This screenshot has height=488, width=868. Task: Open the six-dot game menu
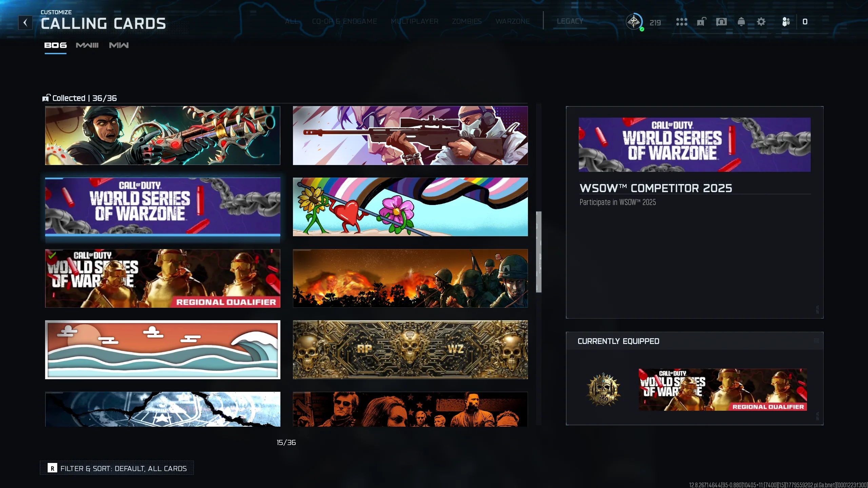coord(682,22)
